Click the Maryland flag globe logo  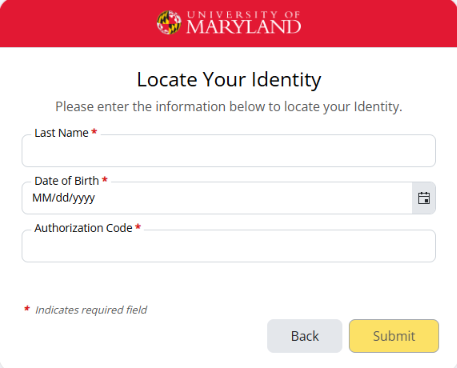point(169,22)
